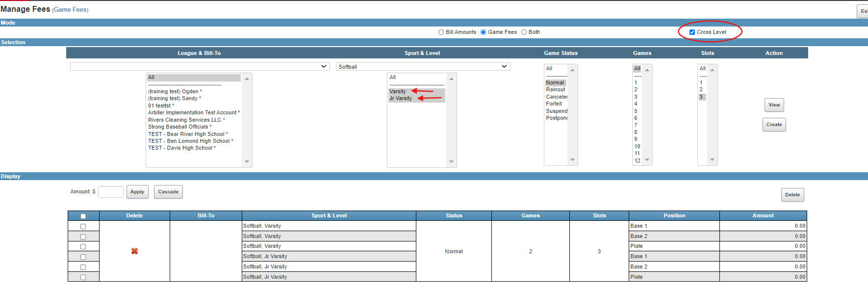Select the Game Fees radio button

click(x=483, y=32)
